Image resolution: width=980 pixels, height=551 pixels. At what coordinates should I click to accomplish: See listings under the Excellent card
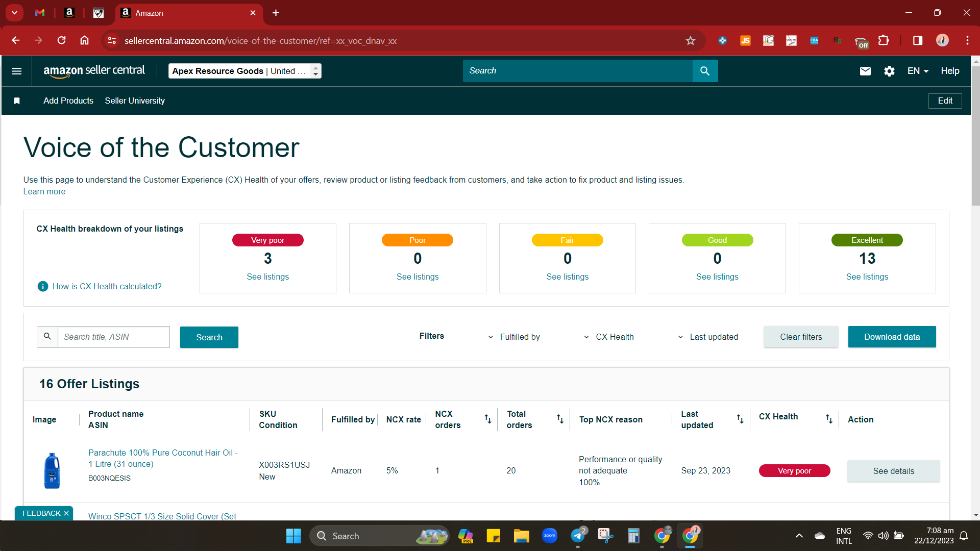867,277
